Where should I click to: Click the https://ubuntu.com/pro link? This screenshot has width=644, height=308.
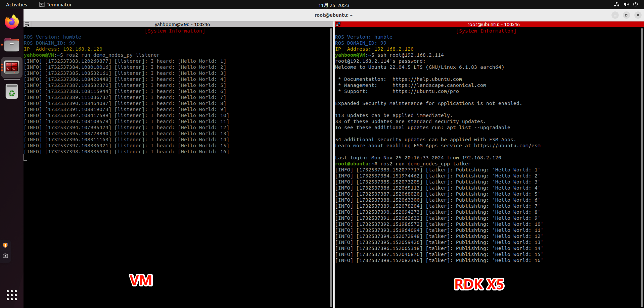point(425,91)
